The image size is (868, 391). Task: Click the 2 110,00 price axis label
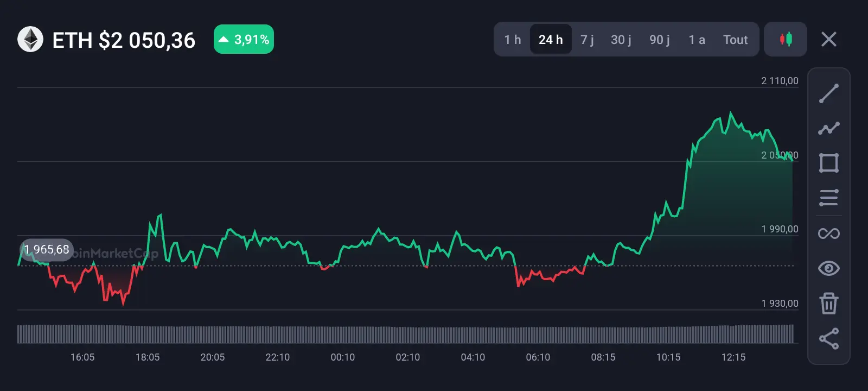tap(780, 81)
